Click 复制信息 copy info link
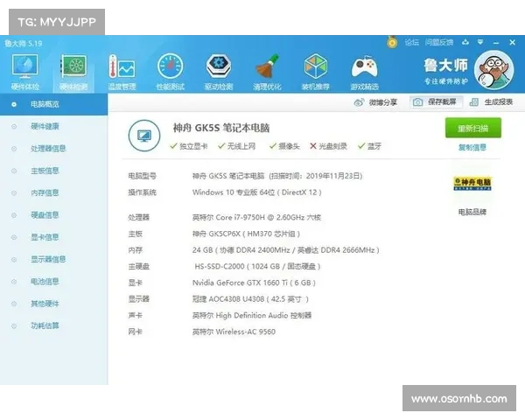525x420 pixels. (x=472, y=147)
